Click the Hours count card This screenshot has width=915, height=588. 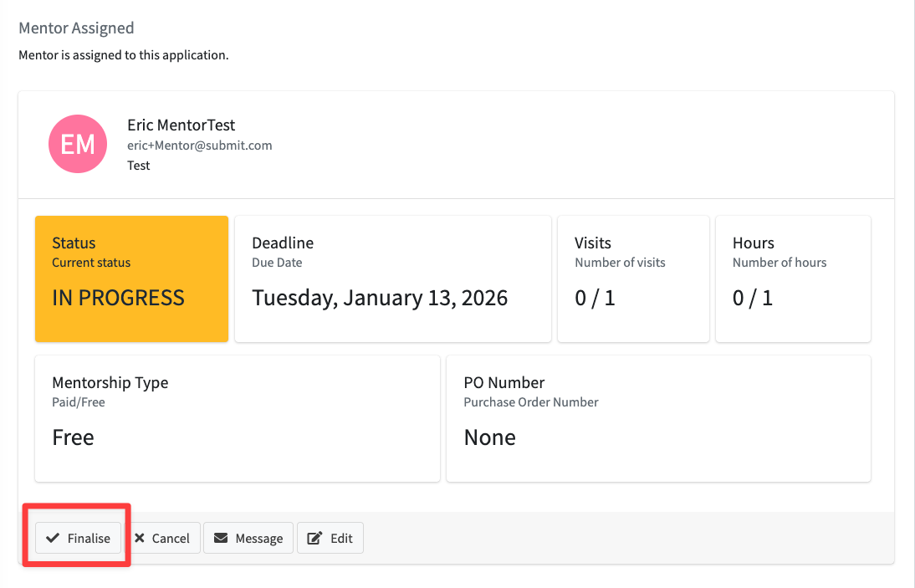(x=793, y=279)
